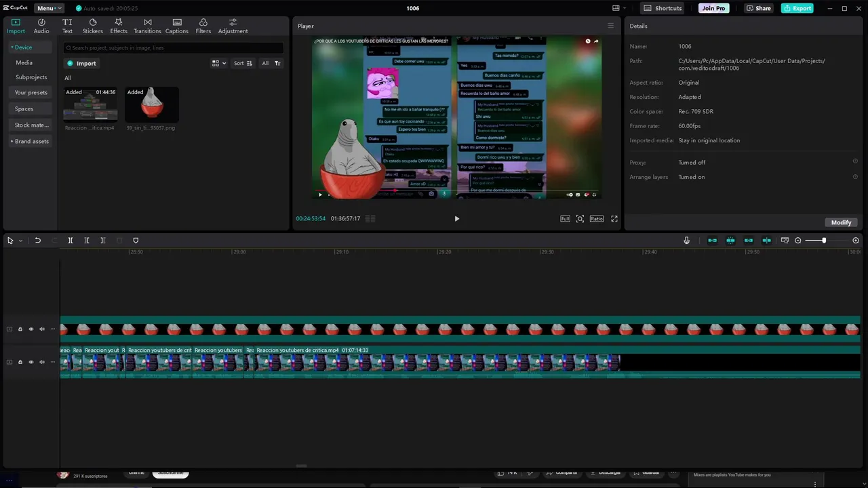Open the filter funnel next to All
Image resolution: width=868 pixels, height=488 pixels.
[277, 63]
